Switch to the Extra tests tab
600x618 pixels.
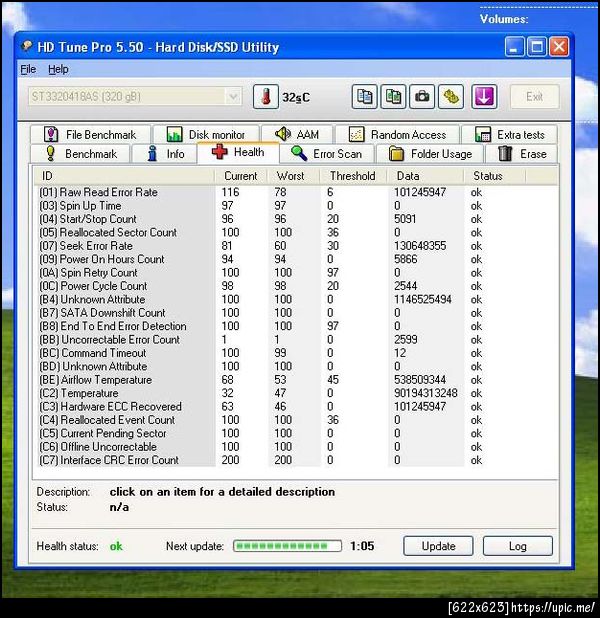(x=509, y=134)
